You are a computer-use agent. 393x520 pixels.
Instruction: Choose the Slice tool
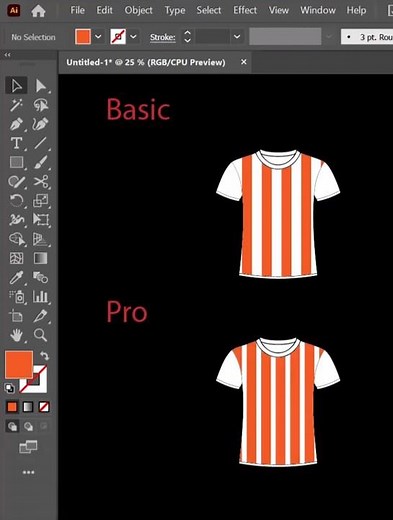(41, 316)
